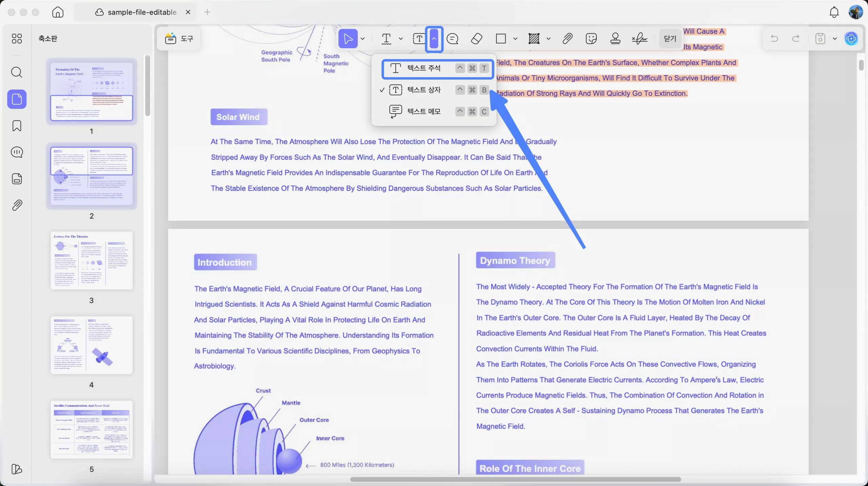Click the Geographic South Pole label
868x486 pixels.
pyautogui.click(x=277, y=56)
